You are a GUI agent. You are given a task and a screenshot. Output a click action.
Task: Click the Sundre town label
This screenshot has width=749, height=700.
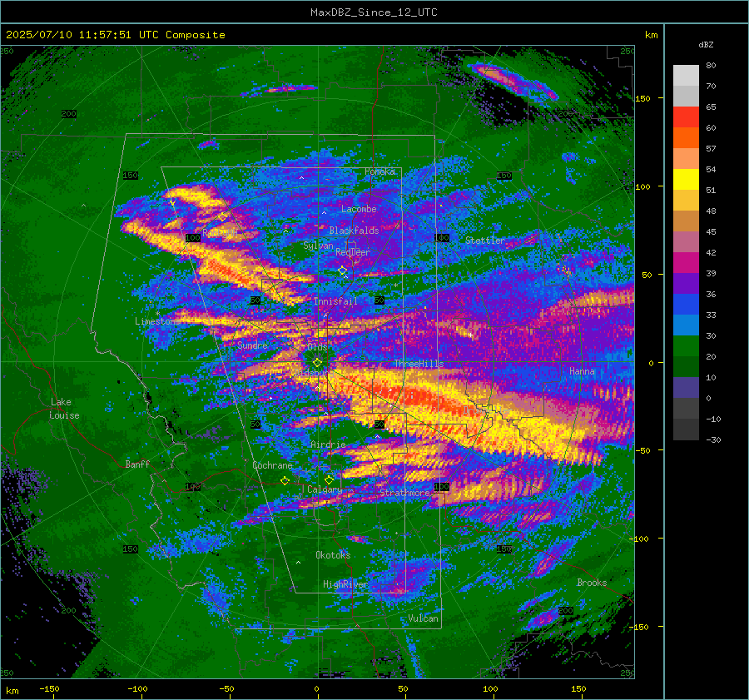click(252, 345)
